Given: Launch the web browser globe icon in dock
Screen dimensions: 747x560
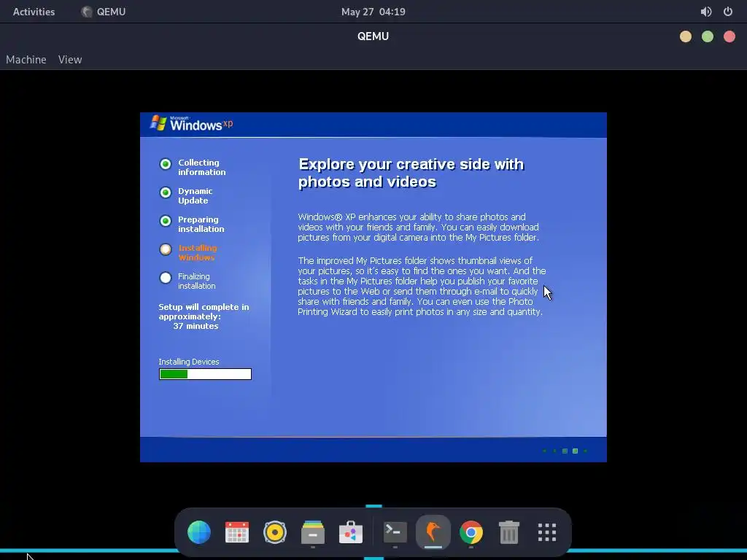Looking at the screenshot, I should tap(199, 532).
